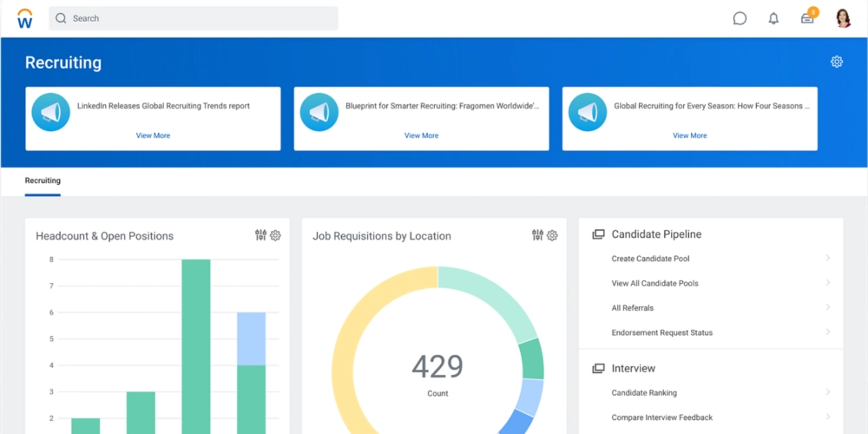Open gear settings on Headcount & Open Positions
The image size is (868, 434).
click(x=275, y=235)
